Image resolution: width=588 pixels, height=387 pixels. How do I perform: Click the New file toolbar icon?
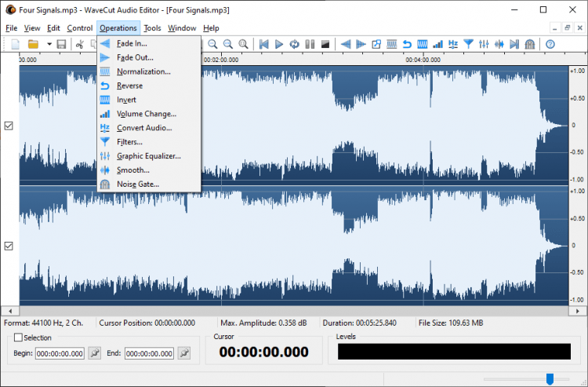coord(16,44)
